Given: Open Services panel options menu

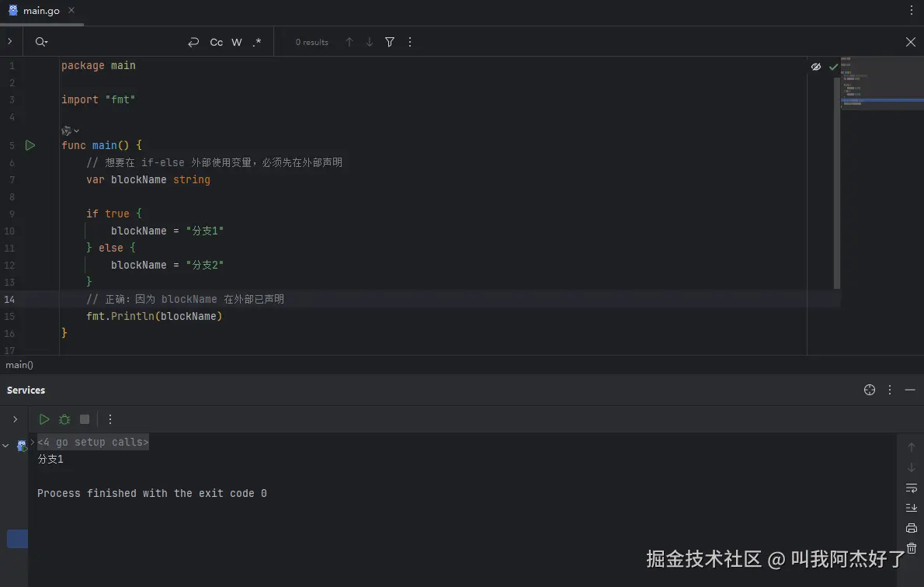Looking at the screenshot, I should pyautogui.click(x=890, y=390).
